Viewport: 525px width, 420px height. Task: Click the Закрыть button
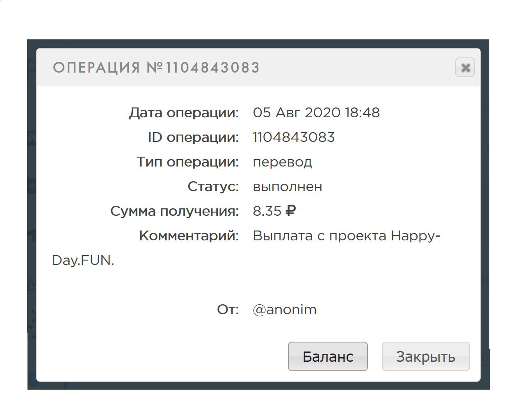[x=426, y=356]
